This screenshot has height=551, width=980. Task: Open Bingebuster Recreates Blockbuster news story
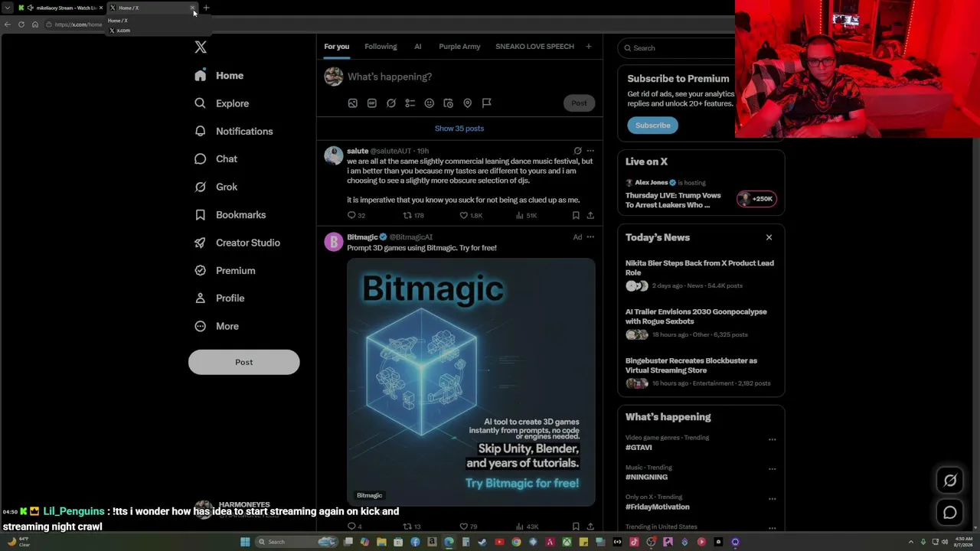[x=701, y=372]
